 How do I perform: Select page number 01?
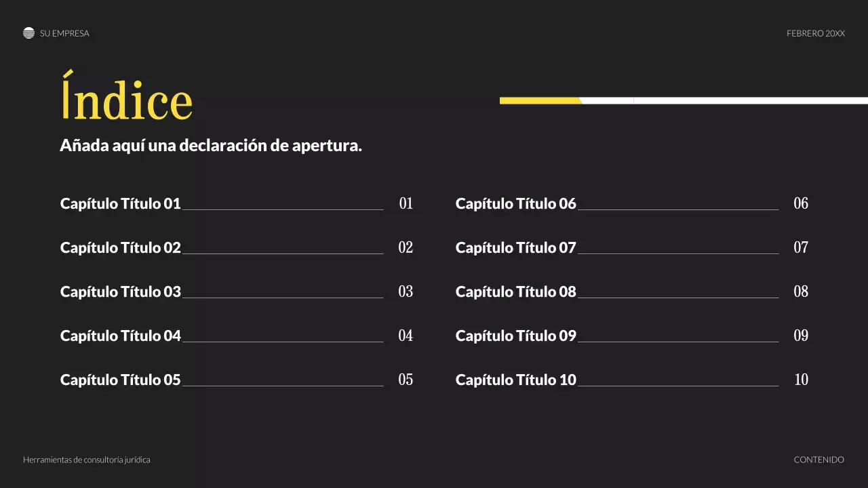[x=406, y=203]
